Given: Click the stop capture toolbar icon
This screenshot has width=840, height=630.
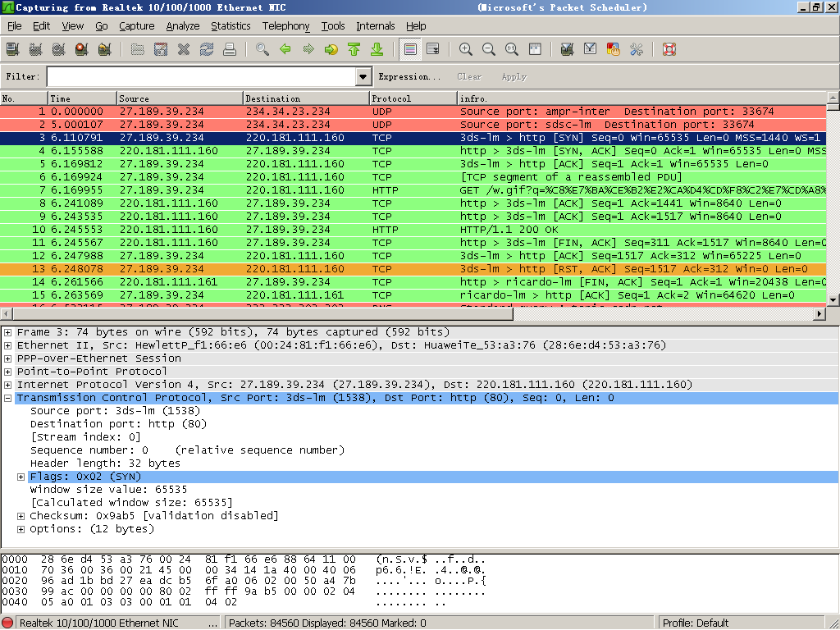Looking at the screenshot, I should coord(81,49).
